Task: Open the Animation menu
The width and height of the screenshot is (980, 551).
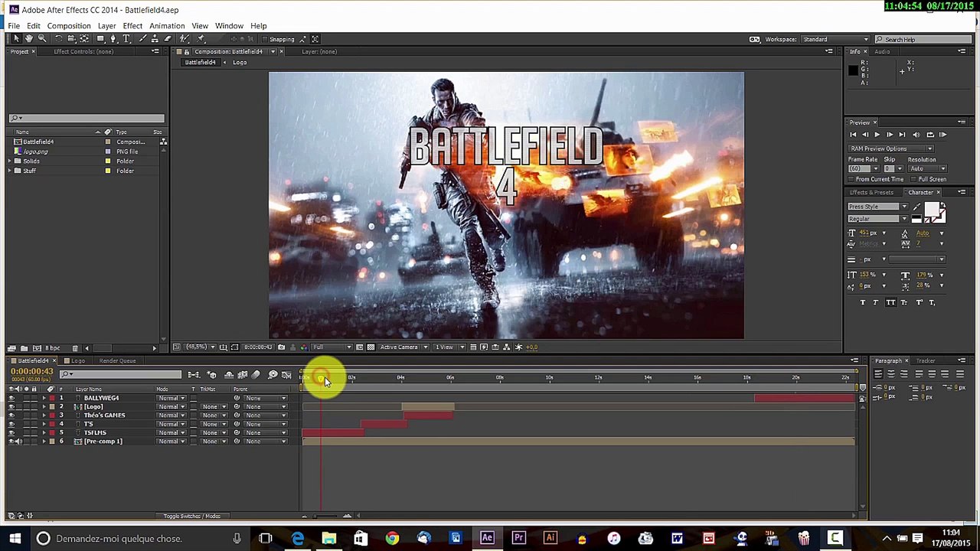Action: point(167,26)
